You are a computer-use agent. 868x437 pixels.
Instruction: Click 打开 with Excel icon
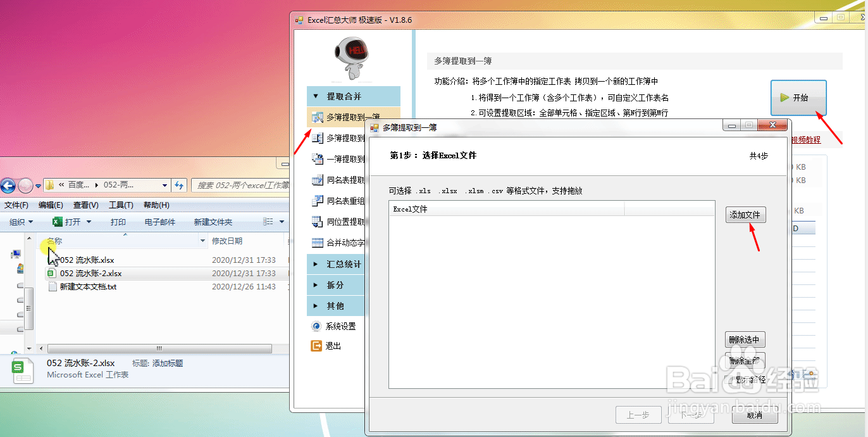tap(66, 222)
